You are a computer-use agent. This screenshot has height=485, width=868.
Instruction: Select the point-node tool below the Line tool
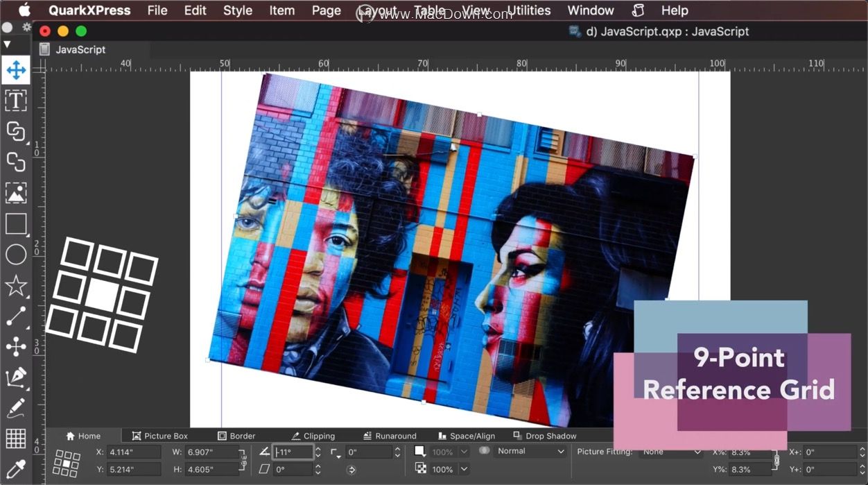(16, 347)
